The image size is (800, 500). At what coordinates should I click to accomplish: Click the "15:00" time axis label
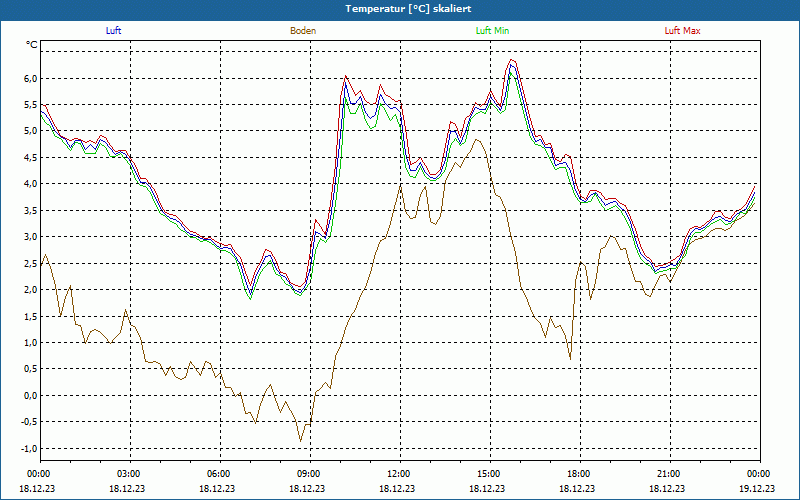490,474
